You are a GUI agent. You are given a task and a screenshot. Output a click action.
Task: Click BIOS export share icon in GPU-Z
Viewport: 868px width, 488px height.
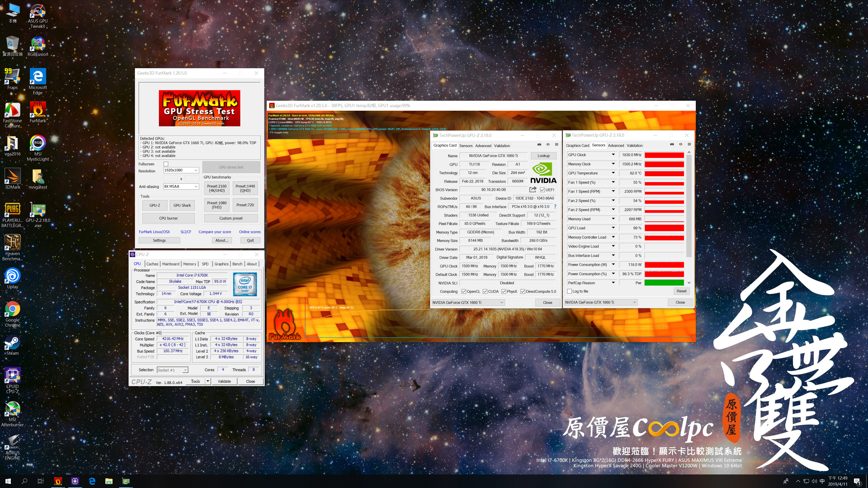point(533,189)
